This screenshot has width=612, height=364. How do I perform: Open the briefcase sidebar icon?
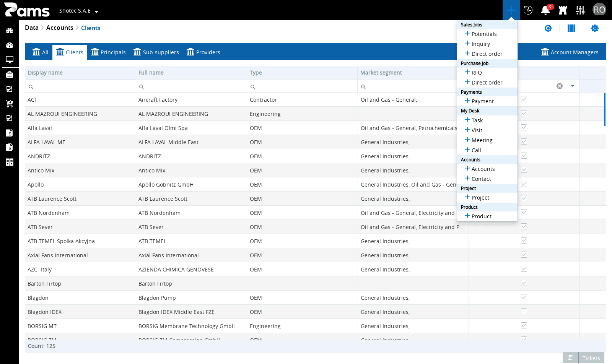coord(10,75)
